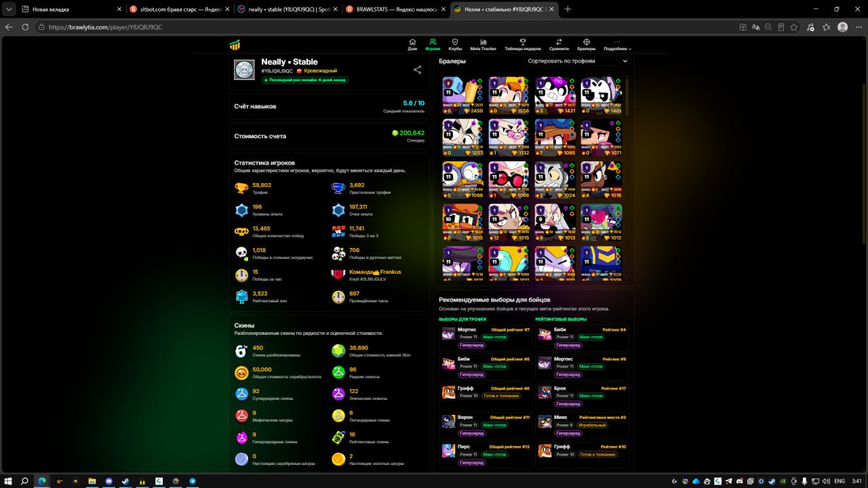Go back with browser back arrow
Viewport: 868px width, 488px height.
click(9, 27)
